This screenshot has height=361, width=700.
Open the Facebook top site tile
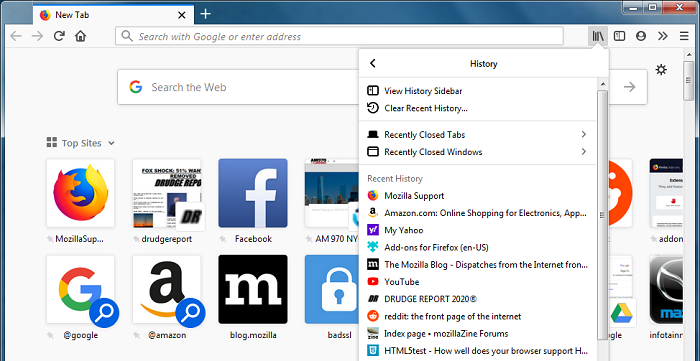pyautogui.click(x=253, y=193)
